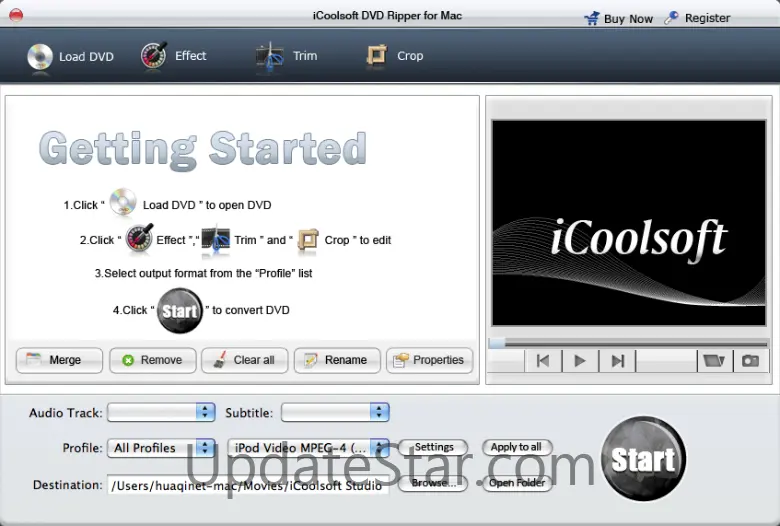Click the Open Folder button

click(x=517, y=483)
